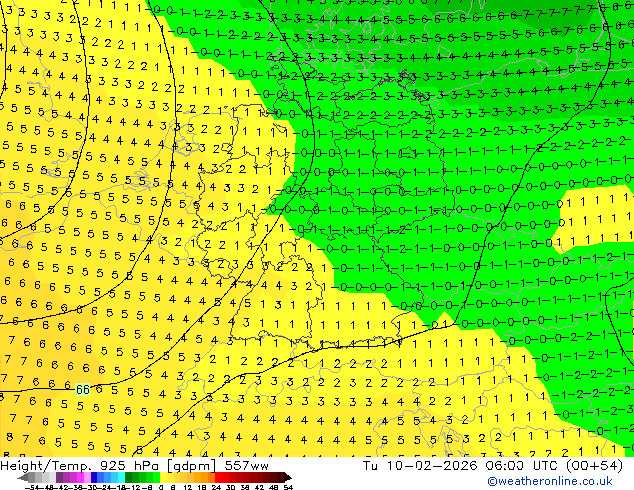This screenshot has height=490, width=634.
Task: Click the dark maroon right arrow end of the scale
Action: point(287,477)
